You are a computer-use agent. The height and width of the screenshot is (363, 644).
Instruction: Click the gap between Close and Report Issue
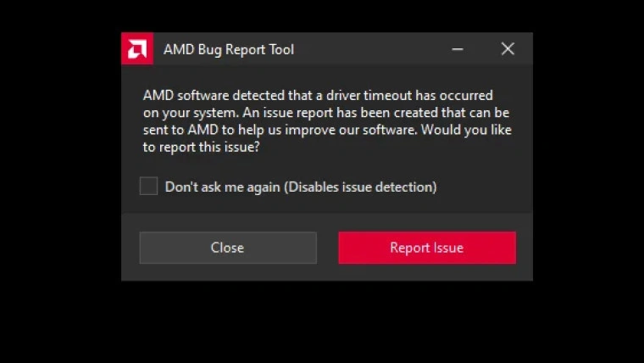pos(327,248)
